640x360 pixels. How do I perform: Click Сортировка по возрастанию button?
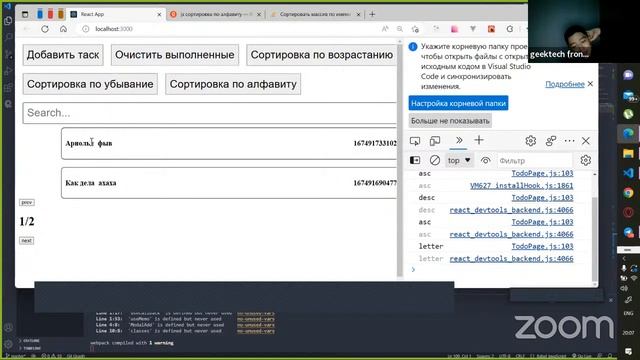pos(322,55)
